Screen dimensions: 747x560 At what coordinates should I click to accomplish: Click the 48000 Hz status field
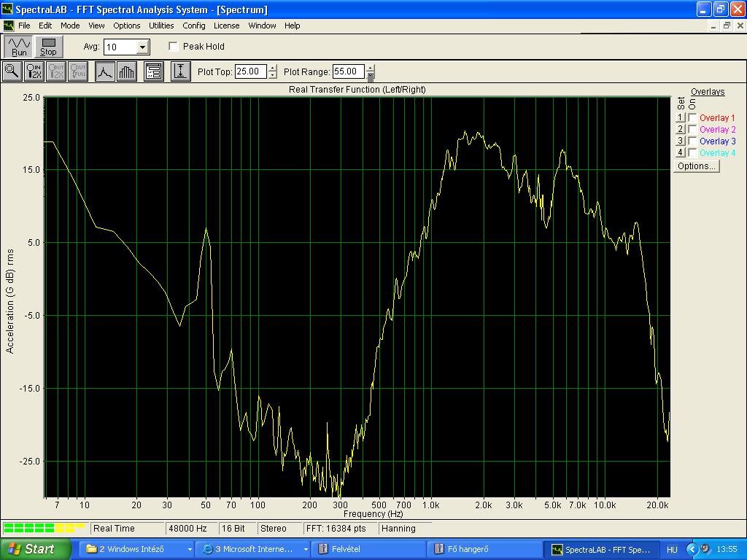(191, 528)
